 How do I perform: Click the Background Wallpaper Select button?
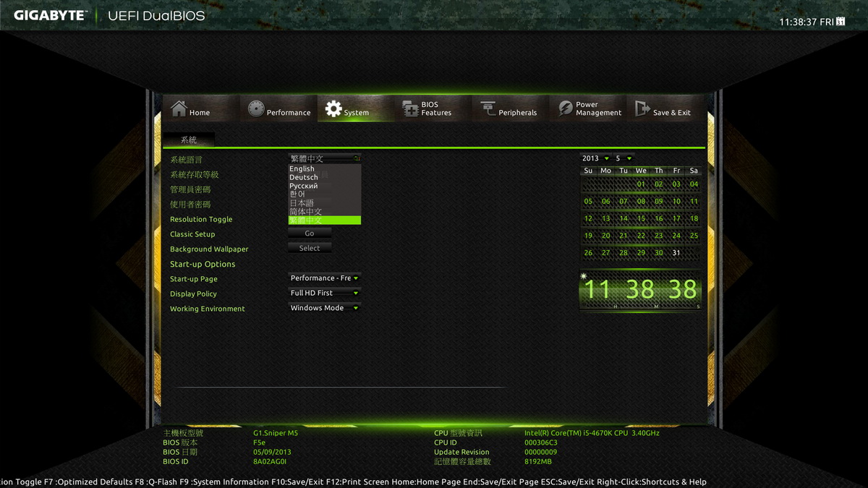310,248
